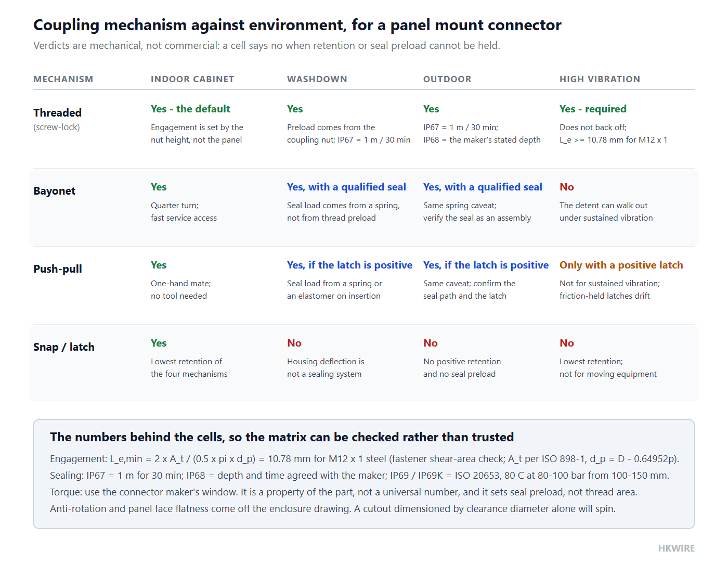Click the Snap / latch row label
Image resolution: width=728 pixels, height=562 pixels.
click(64, 347)
